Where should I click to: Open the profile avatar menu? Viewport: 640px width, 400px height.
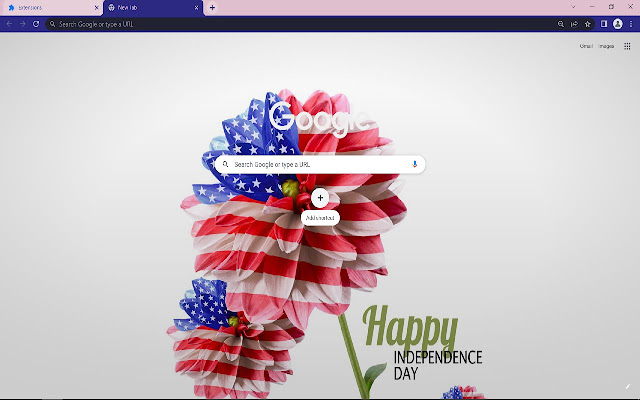click(618, 24)
